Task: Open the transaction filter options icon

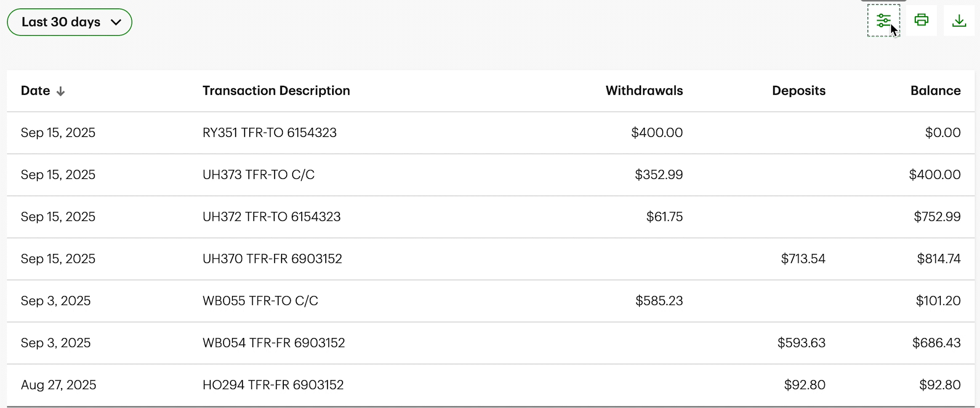Action: pyautogui.click(x=883, y=21)
